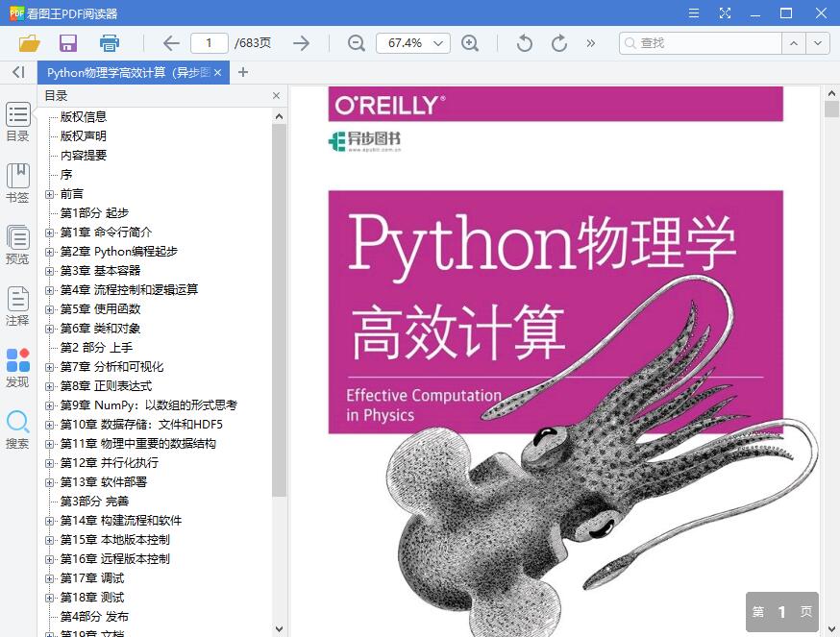840x637 pixels.
Task: Open the zoom level dropdown showing 67.4%
Action: (x=412, y=42)
